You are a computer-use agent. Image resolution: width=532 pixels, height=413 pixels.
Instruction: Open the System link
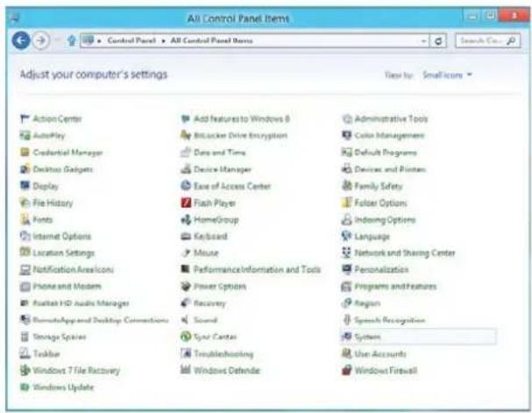[x=367, y=337]
